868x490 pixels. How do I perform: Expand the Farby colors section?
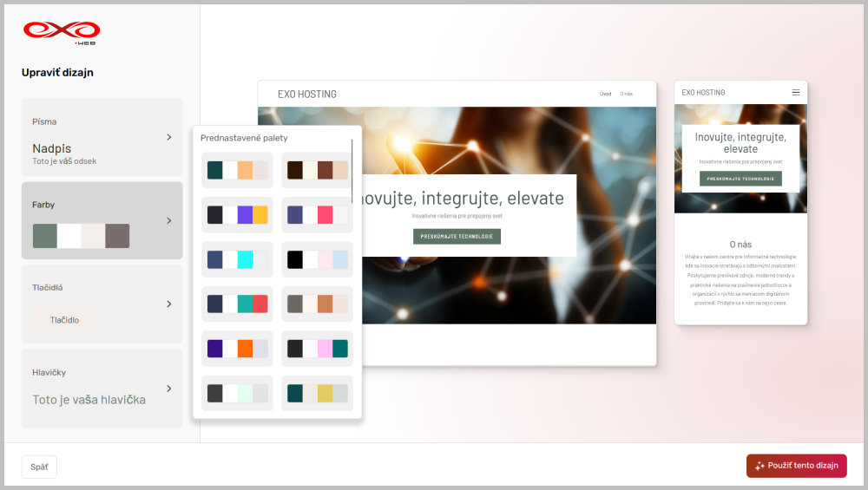(x=102, y=220)
